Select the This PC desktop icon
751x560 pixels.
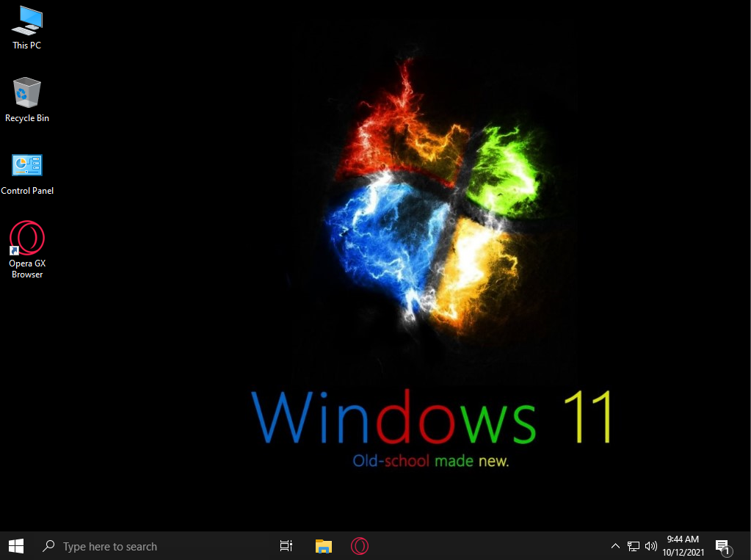coord(27,29)
